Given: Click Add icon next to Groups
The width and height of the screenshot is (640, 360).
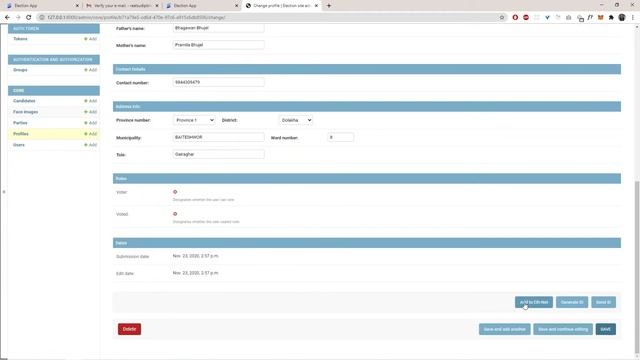Looking at the screenshot, I should tap(91, 70).
